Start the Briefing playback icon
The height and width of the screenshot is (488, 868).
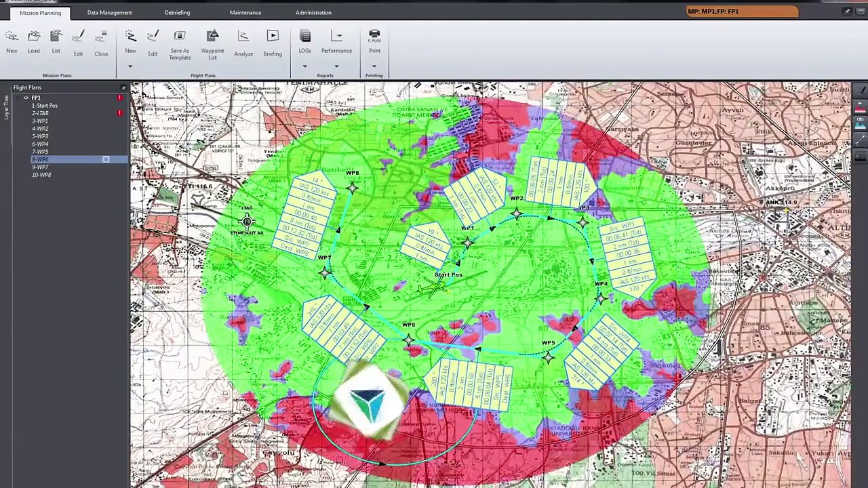273,36
